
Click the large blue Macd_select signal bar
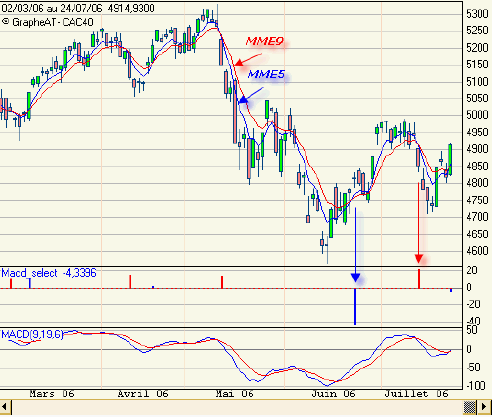pyautogui.click(x=355, y=307)
